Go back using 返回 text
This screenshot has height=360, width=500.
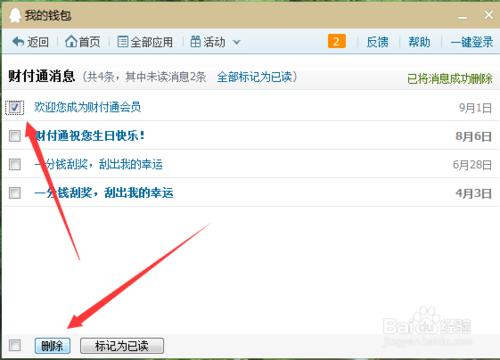pos(38,42)
